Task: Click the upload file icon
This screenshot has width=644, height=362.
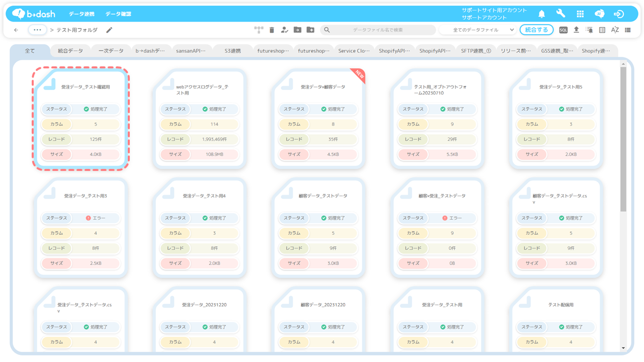Action: click(x=577, y=30)
